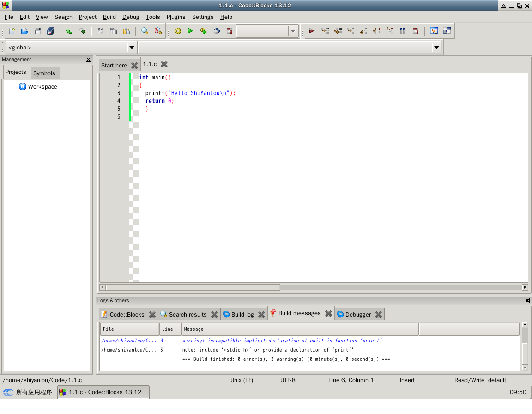
Task: Click the New file toolbar icon
Action: [x=12, y=31]
